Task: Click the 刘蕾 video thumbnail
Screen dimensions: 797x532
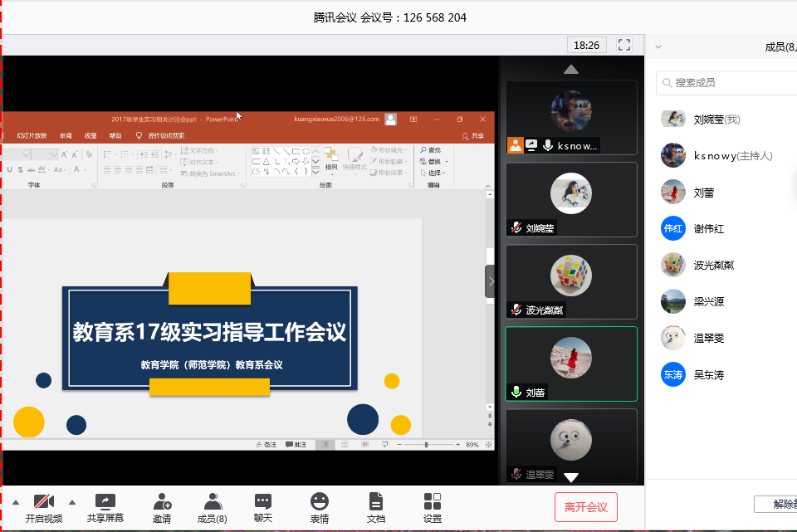Action: (x=571, y=364)
